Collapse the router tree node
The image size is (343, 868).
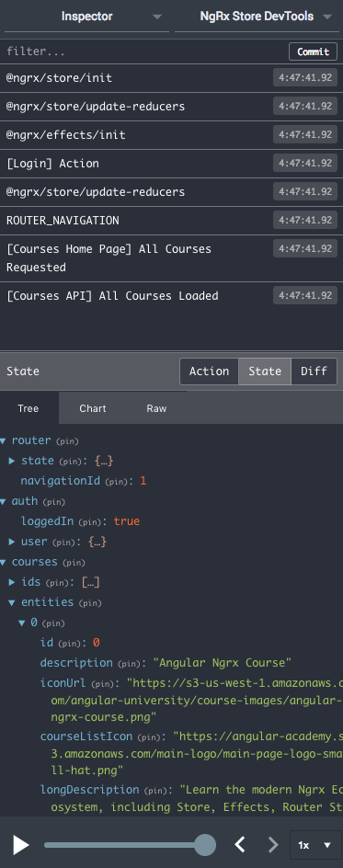4,441
